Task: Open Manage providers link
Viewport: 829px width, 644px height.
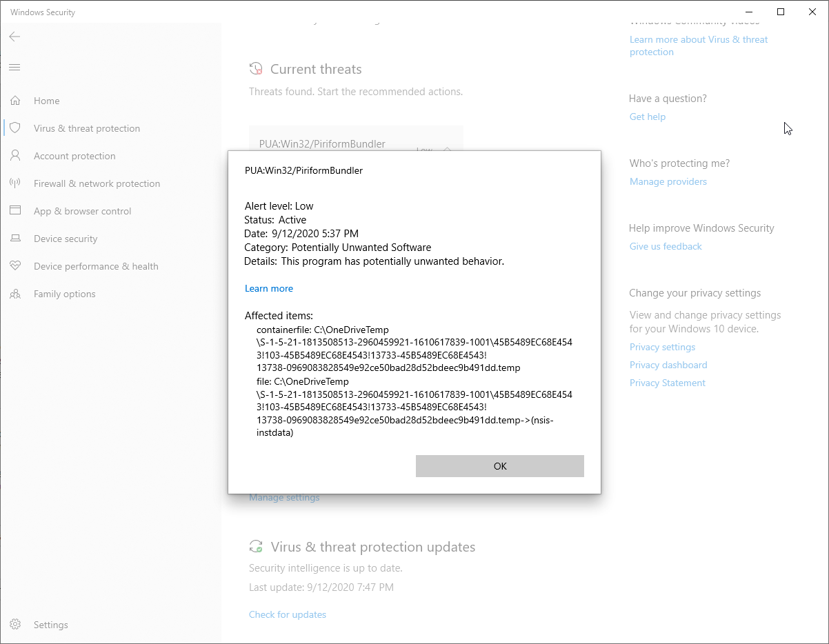Action: [x=668, y=181]
